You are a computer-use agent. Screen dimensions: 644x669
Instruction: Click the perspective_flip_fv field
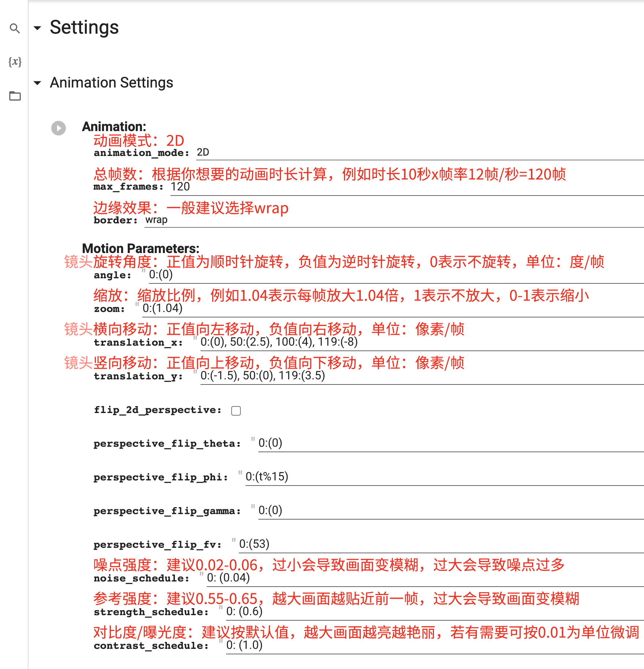click(441, 545)
